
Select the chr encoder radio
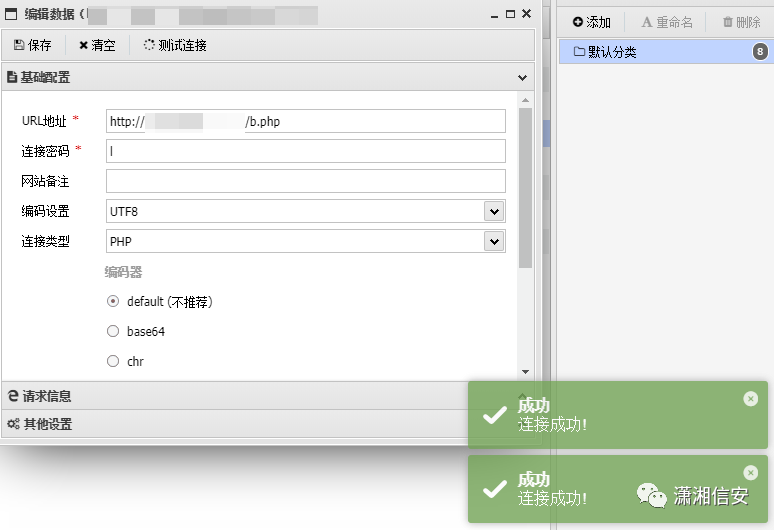113,361
